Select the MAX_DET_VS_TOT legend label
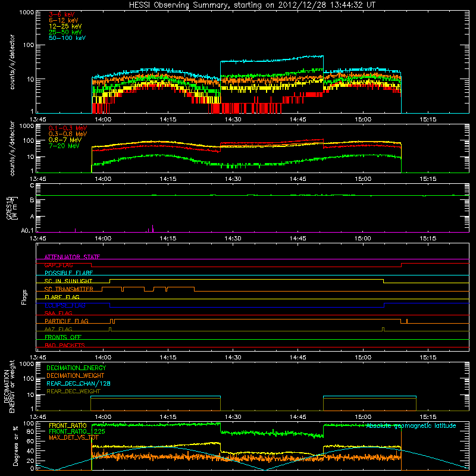 (x=74, y=437)
